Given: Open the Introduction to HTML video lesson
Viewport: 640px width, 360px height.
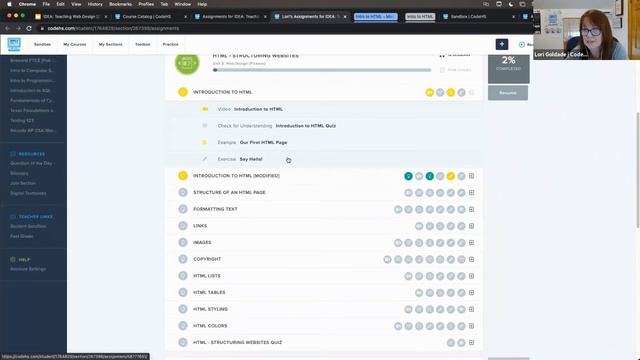Looking at the screenshot, I should tap(258, 109).
